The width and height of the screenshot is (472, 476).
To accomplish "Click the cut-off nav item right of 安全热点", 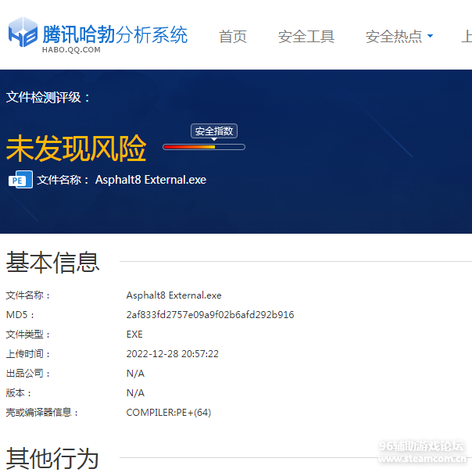I will (x=467, y=37).
